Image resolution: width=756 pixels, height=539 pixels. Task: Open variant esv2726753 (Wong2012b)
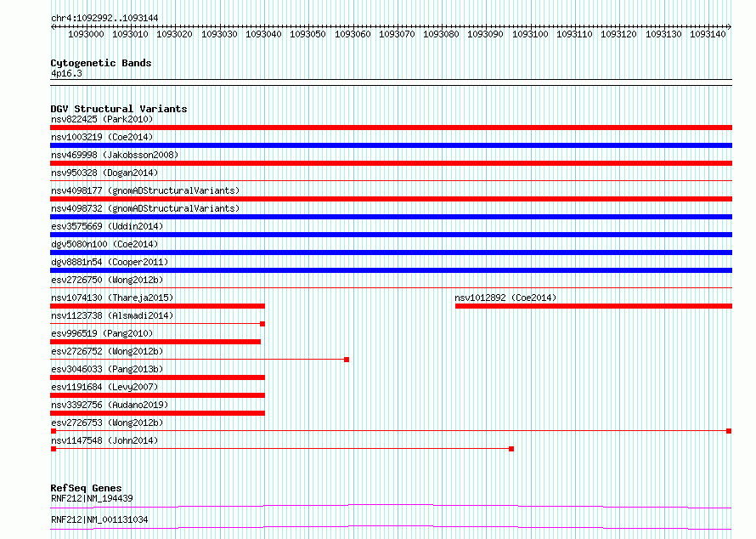[x=107, y=423]
